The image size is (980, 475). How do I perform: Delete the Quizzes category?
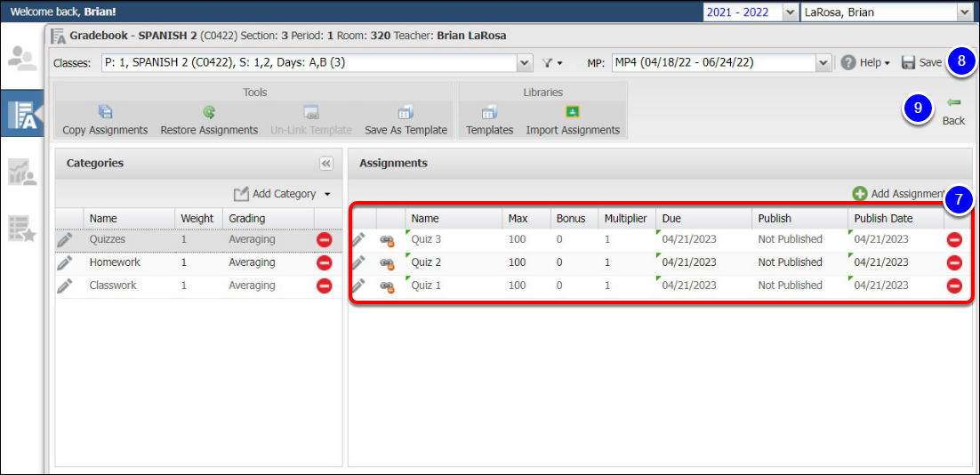pyautogui.click(x=325, y=239)
